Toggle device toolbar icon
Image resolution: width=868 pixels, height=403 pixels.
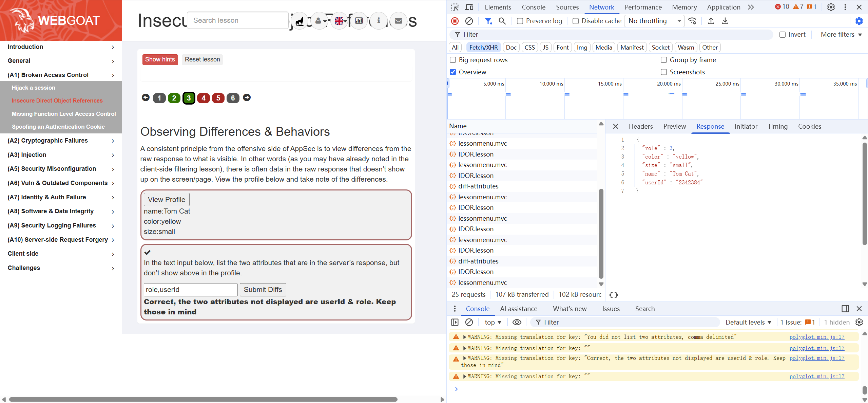469,7
